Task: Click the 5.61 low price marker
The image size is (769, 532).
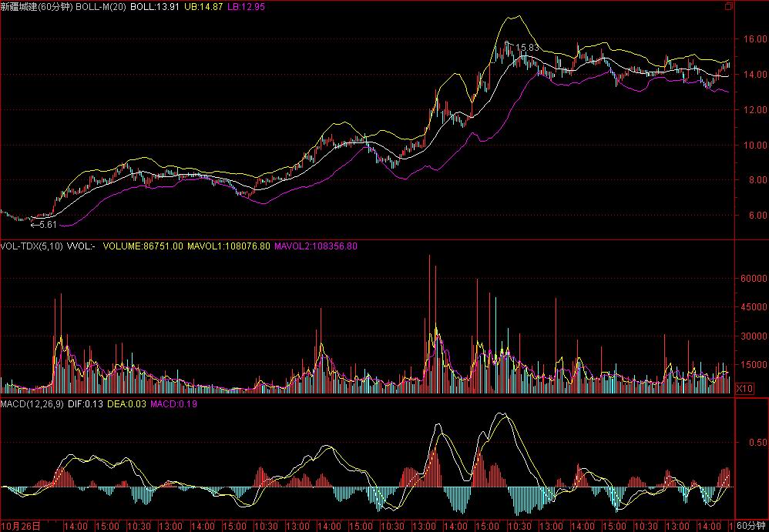Action: (48, 225)
